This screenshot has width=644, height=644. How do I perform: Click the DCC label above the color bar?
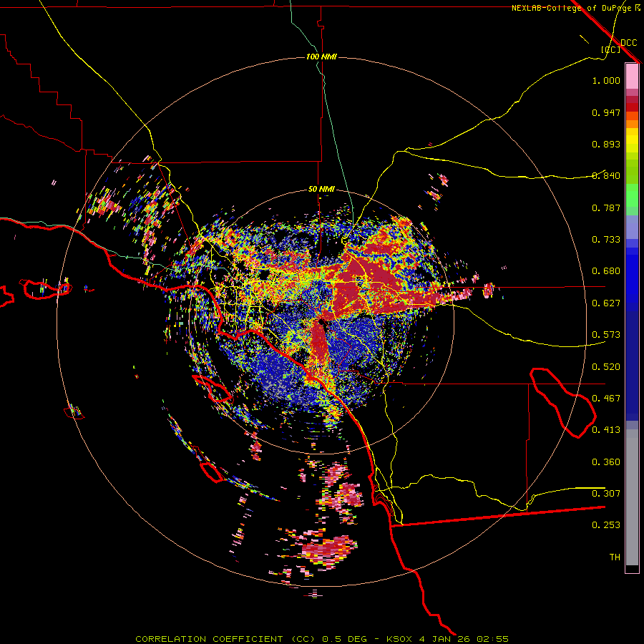click(628, 43)
